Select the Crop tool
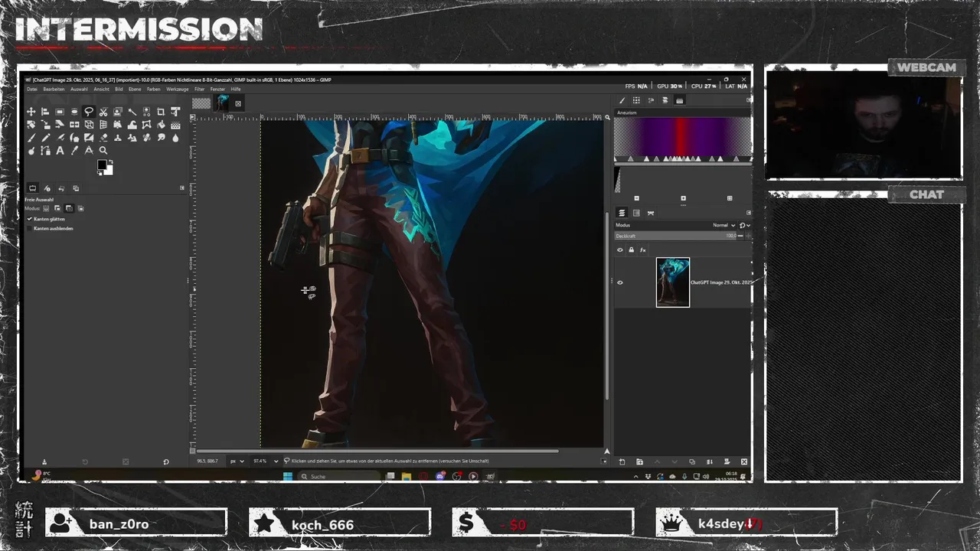Image resolution: width=980 pixels, height=551 pixels. coord(161,112)
